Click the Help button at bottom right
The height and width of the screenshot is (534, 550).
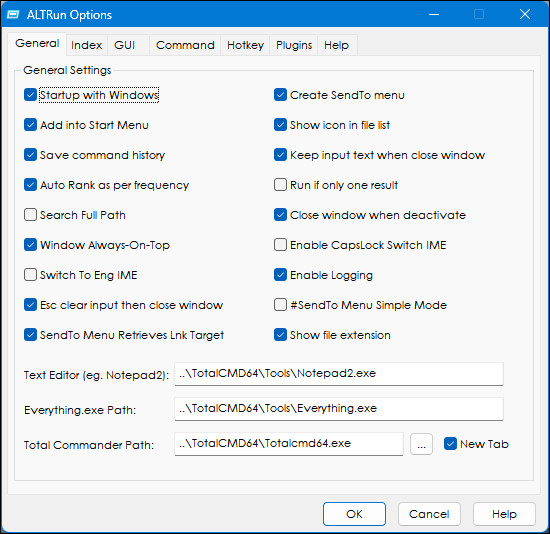click(x=504, y=514)
